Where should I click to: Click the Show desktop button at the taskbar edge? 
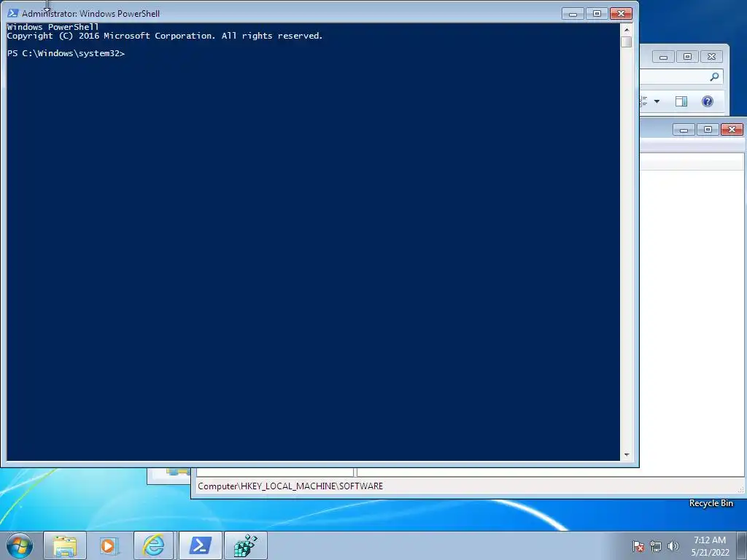point(742,545)
